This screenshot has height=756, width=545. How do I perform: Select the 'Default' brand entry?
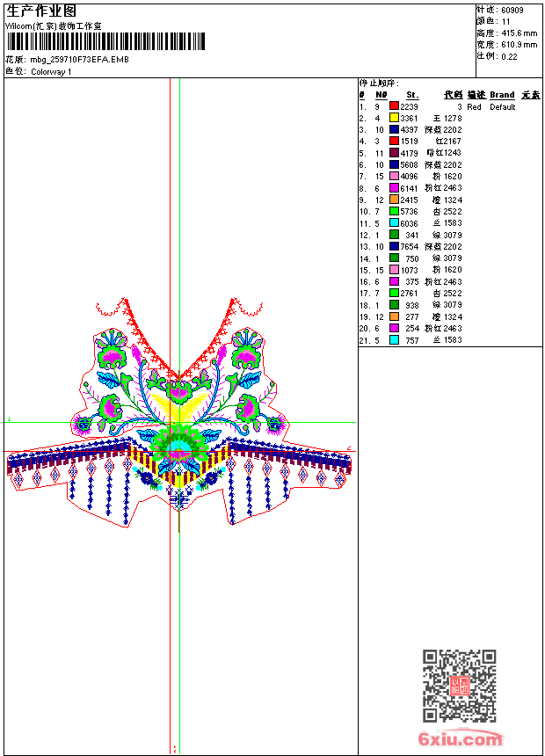click(x=503, y=107)
